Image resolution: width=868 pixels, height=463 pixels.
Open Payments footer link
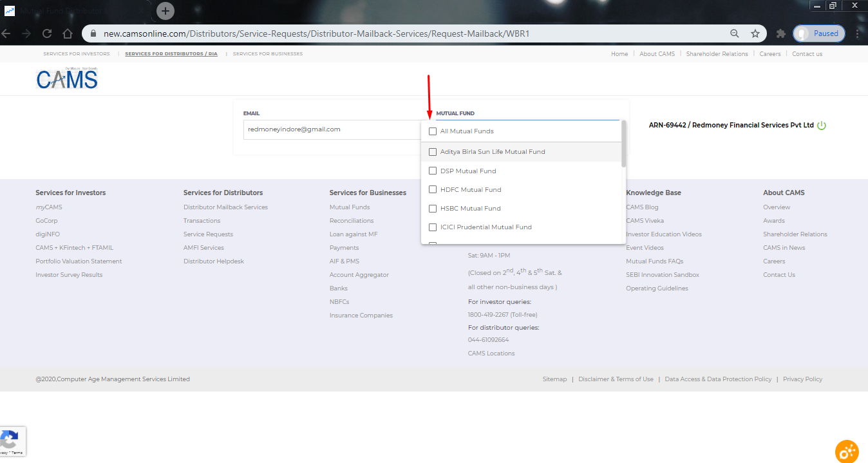click(344, 248)
